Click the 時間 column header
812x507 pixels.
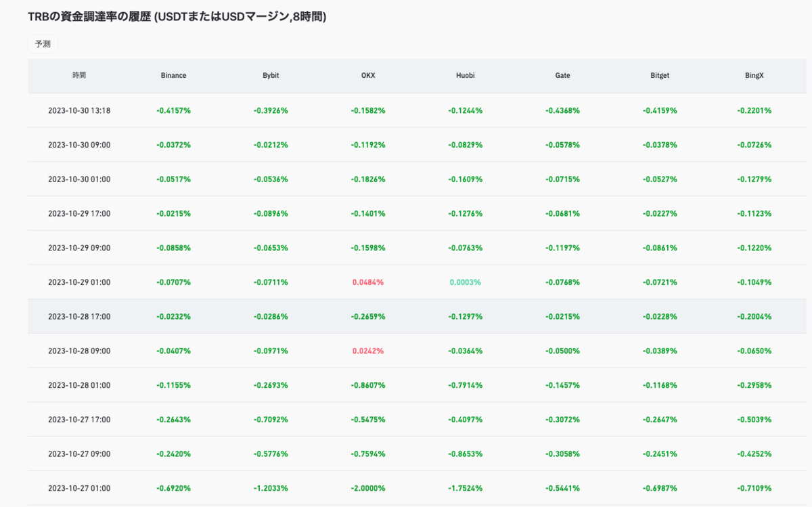click(79, 76)
